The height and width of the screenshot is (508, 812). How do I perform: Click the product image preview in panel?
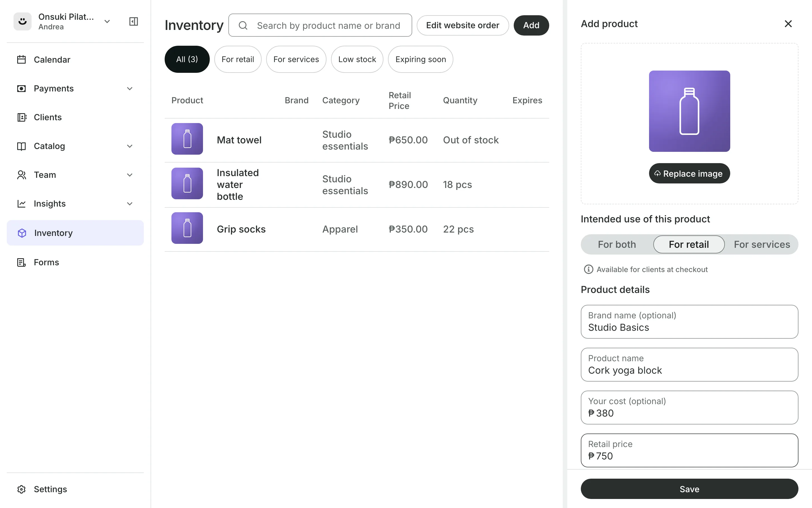pos(689,111)
